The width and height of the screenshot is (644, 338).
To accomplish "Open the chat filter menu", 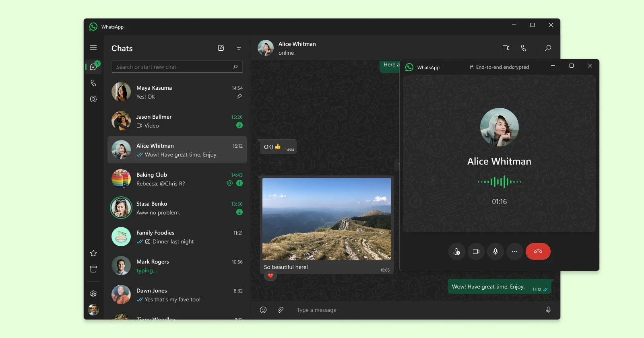I will tap(239, 48).
